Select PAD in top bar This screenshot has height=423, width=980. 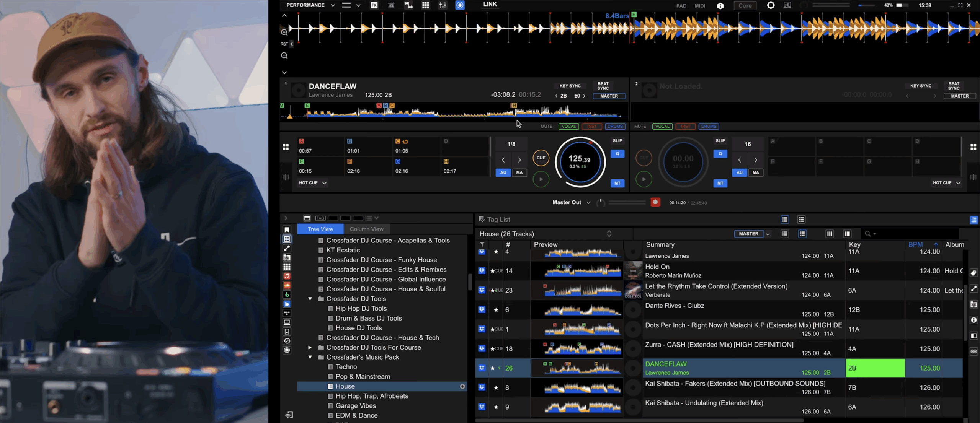coord(681,6)
